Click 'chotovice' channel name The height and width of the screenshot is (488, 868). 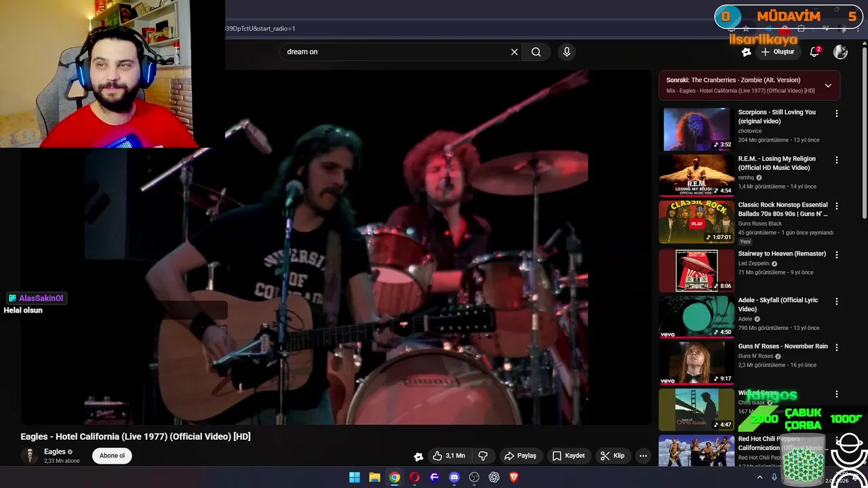(x=751, y=131)
